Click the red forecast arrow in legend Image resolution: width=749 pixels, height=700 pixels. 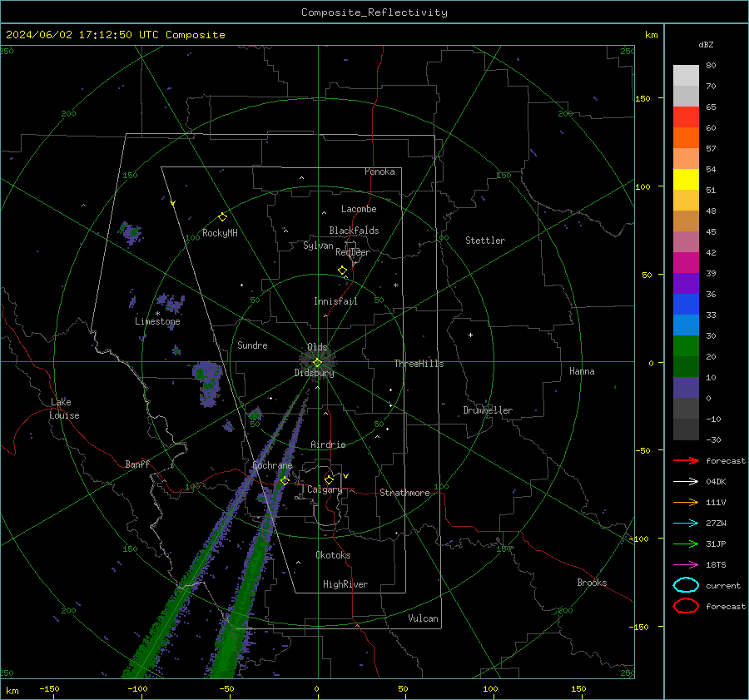pos(686,460)
